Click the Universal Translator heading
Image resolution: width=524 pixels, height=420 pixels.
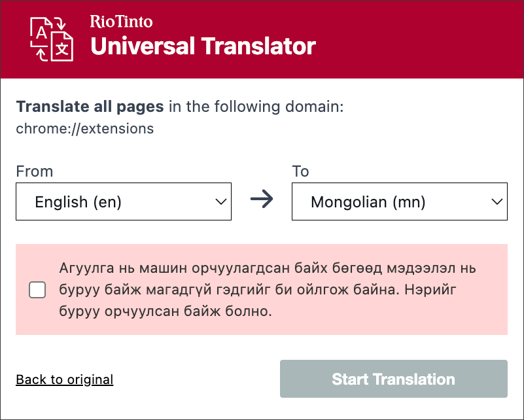(203, 46)
